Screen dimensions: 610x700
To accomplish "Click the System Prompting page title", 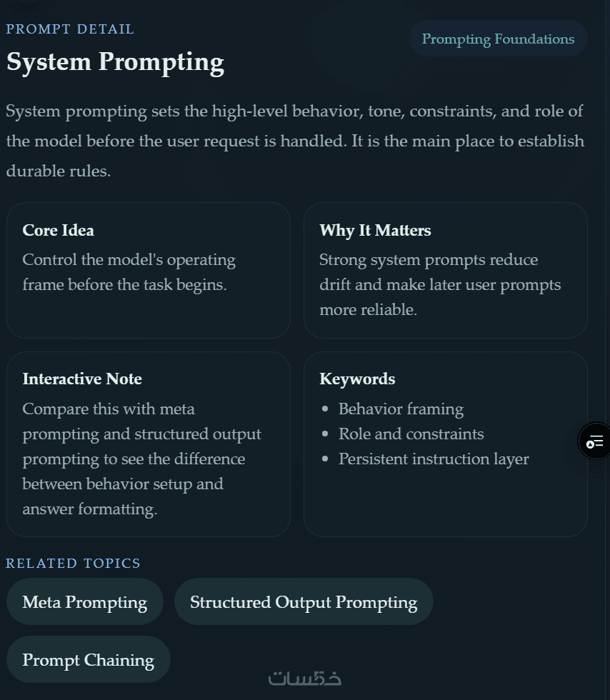I will pyautogui.click(x=115, y=62).
